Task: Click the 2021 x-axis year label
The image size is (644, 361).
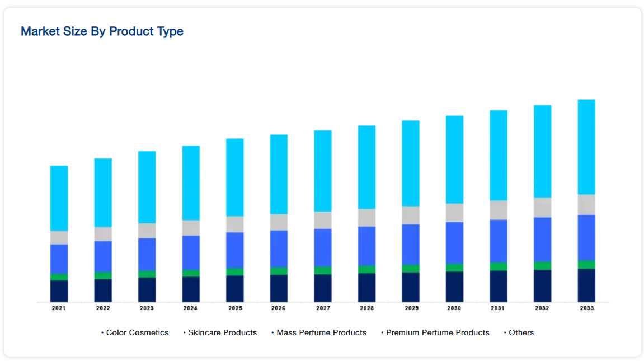Action: click(59, 308)
